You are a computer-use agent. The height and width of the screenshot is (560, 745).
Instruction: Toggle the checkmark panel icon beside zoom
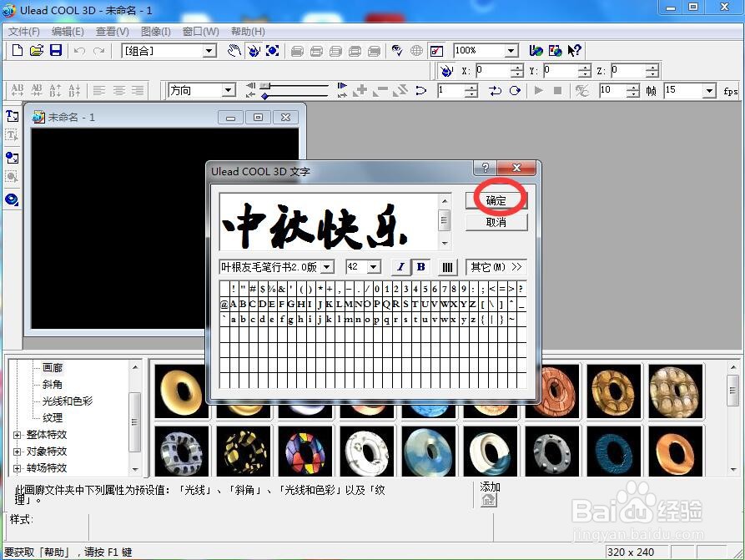436,51
